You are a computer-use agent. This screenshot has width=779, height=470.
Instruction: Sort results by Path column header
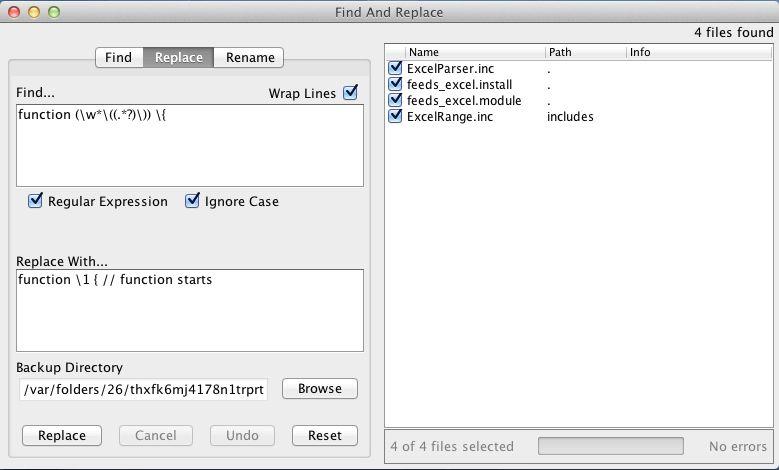click(584, 52)
